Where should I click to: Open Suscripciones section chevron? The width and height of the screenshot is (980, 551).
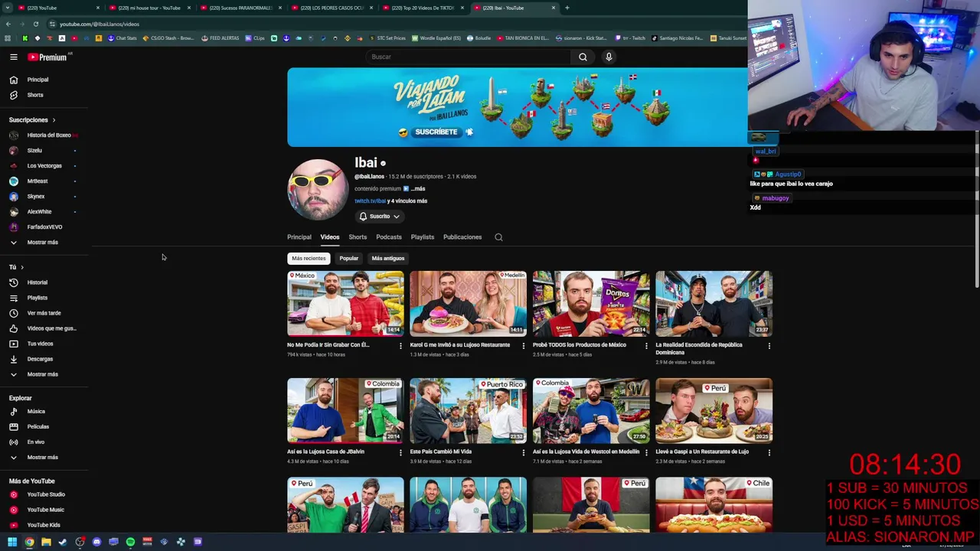[x=54, y=120]
